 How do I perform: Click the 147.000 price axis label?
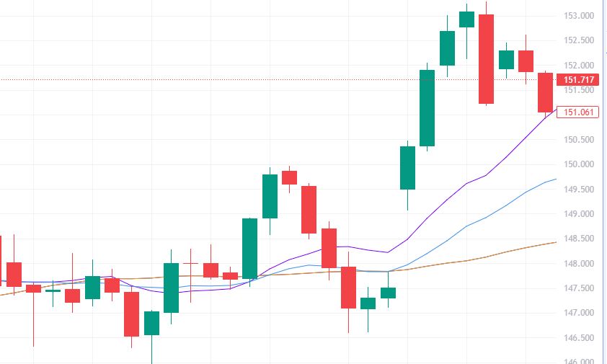579,313
